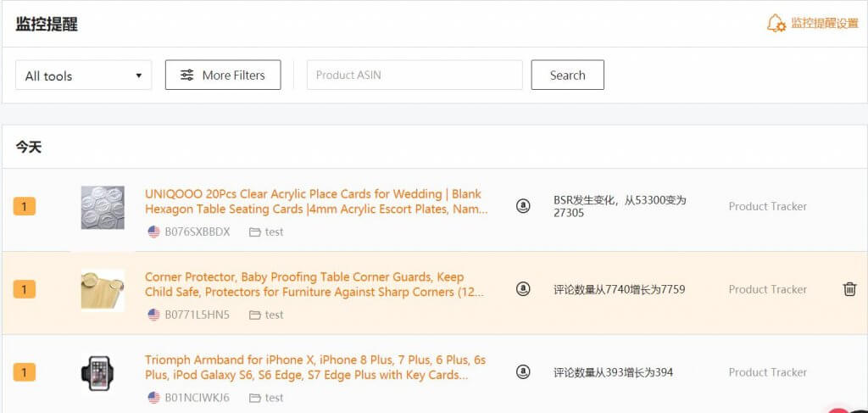868x413 pixels.
Task: Open the Triomph Armband for iPhone X link
Action: click(315, 367)
